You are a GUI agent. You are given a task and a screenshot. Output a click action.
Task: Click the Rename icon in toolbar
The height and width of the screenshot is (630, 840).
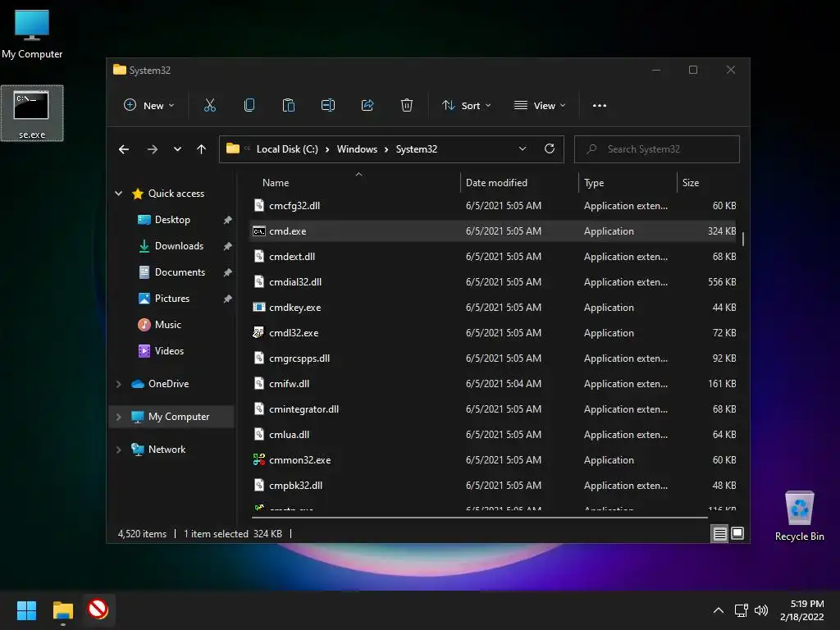coord(328,106)
